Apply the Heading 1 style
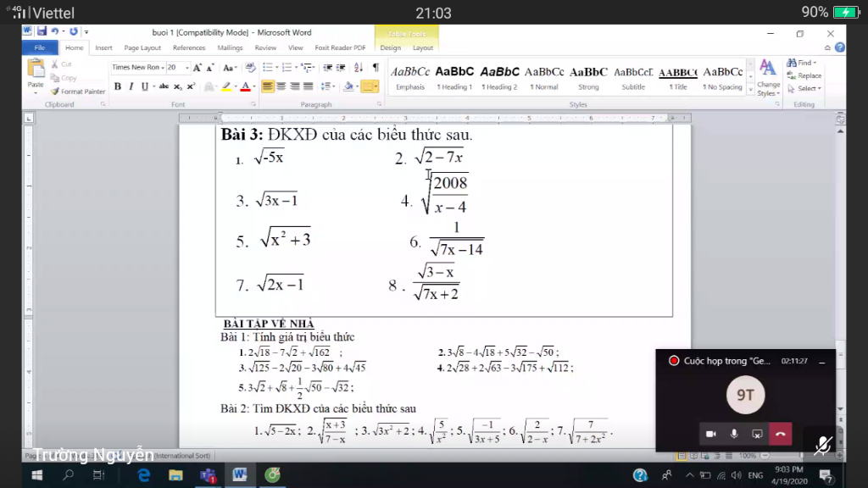 (454, 77)
